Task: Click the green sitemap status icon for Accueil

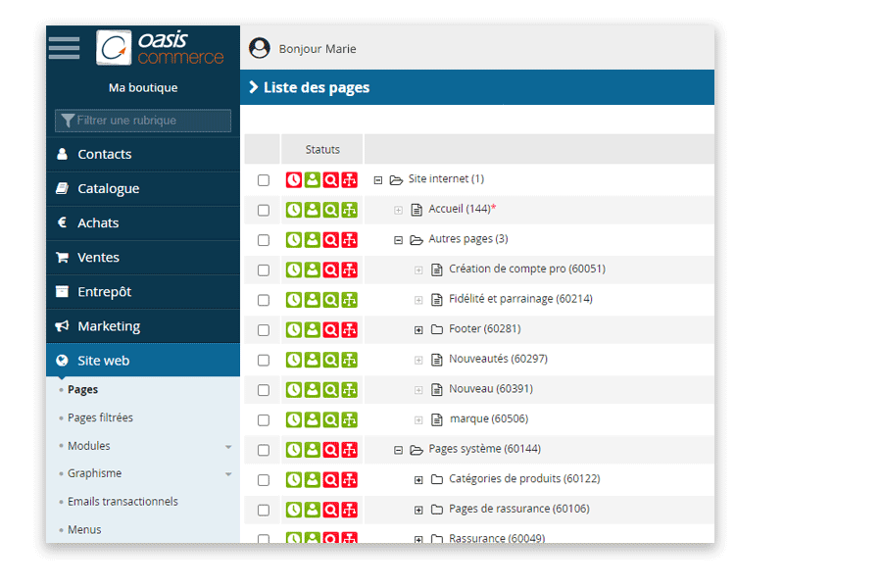Action: pos(349,210)
